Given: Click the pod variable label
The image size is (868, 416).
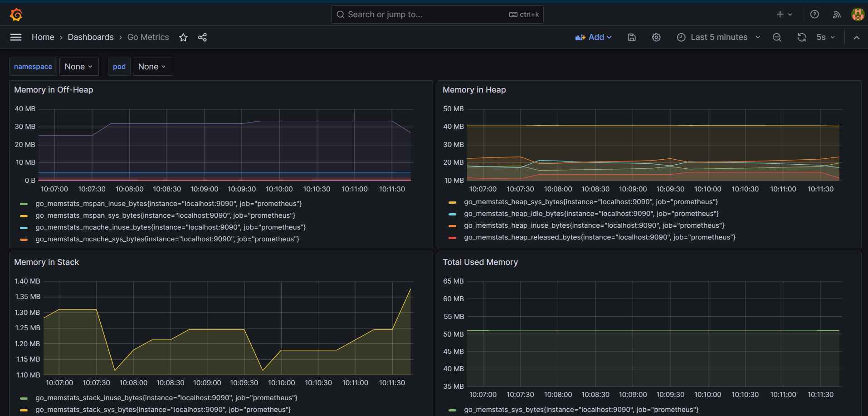Looking at the screenshot, I should pos(119,67).
